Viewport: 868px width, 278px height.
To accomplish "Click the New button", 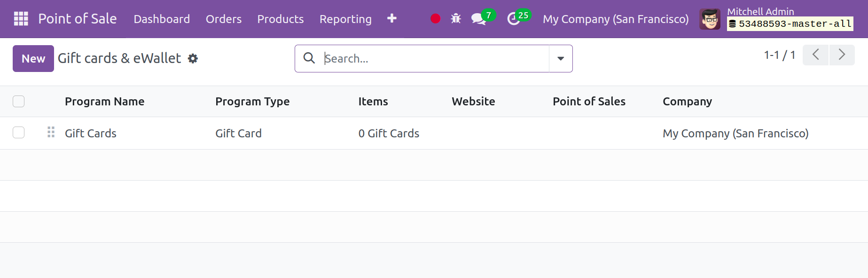I will coord(33,58).
